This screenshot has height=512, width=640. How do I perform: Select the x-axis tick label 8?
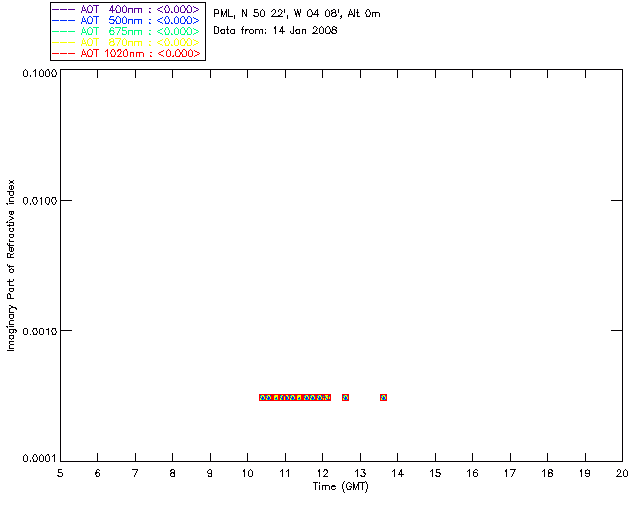173,473
